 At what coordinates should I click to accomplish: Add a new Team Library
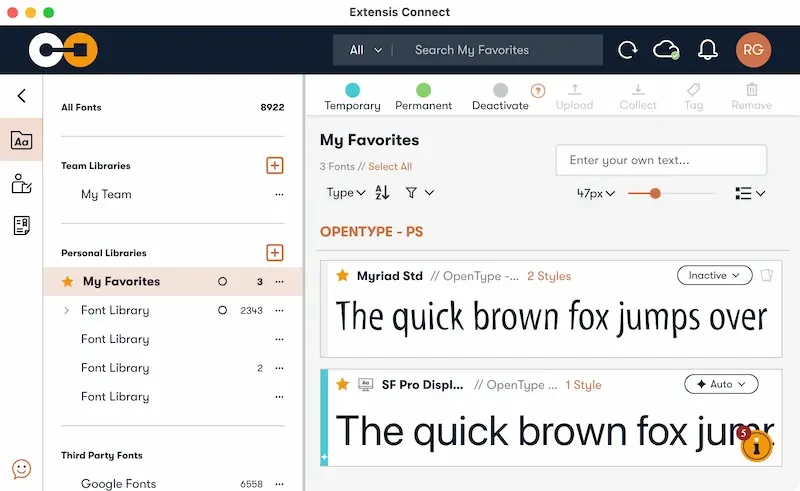pos(274,165)
